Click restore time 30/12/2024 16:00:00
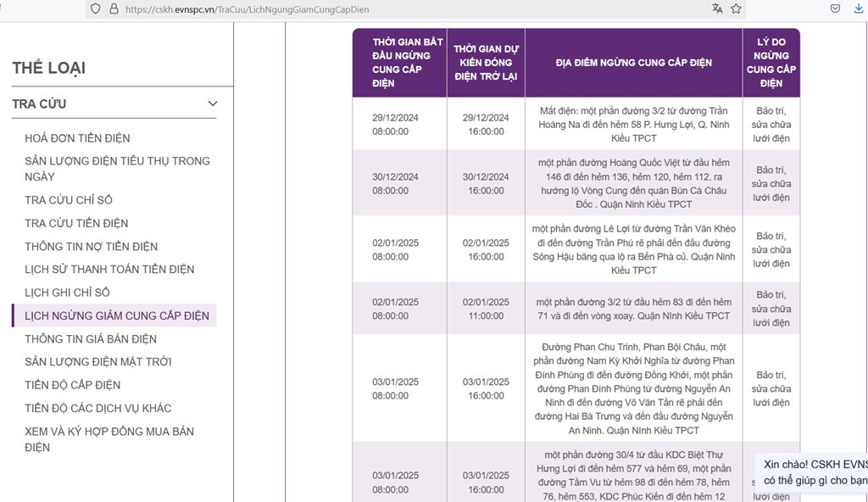This screenshot has width=868, height=502. coord(486,184)
